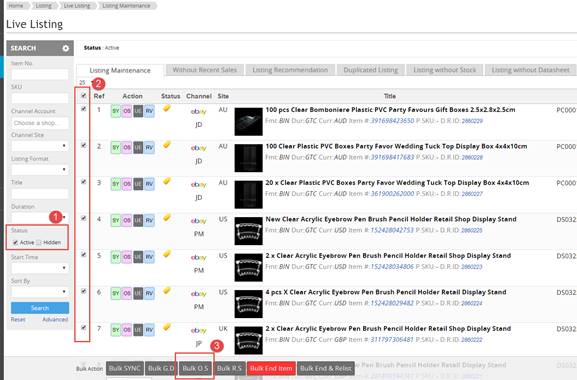Open the Start Time dropdown
The width and height of the screenshot is (577, 380).
[40, 268]
